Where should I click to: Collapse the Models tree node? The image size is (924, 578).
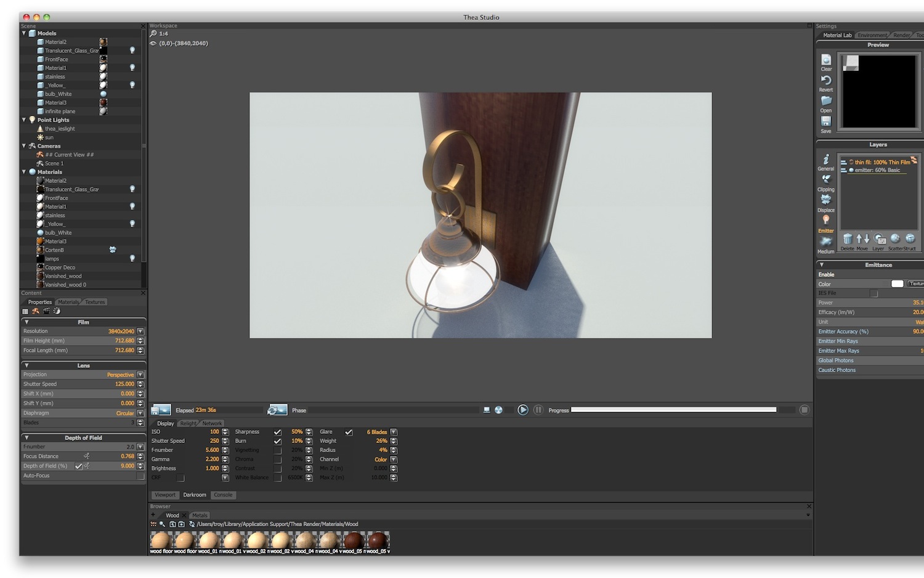coord(24,33)
